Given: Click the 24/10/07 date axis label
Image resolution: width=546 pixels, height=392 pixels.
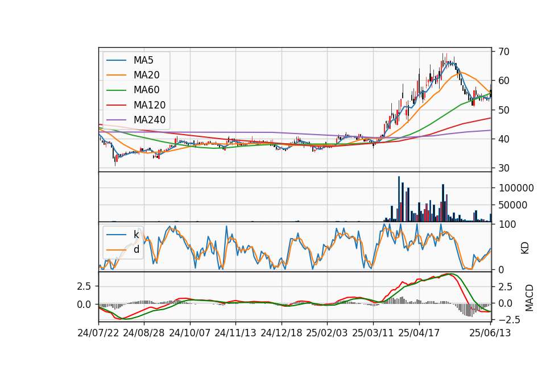Looking at the screenshot, I should [x=190, y=333].
